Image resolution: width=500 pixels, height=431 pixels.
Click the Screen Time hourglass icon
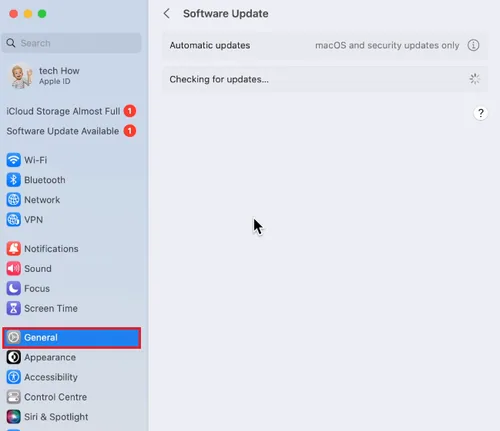point(13,308)
